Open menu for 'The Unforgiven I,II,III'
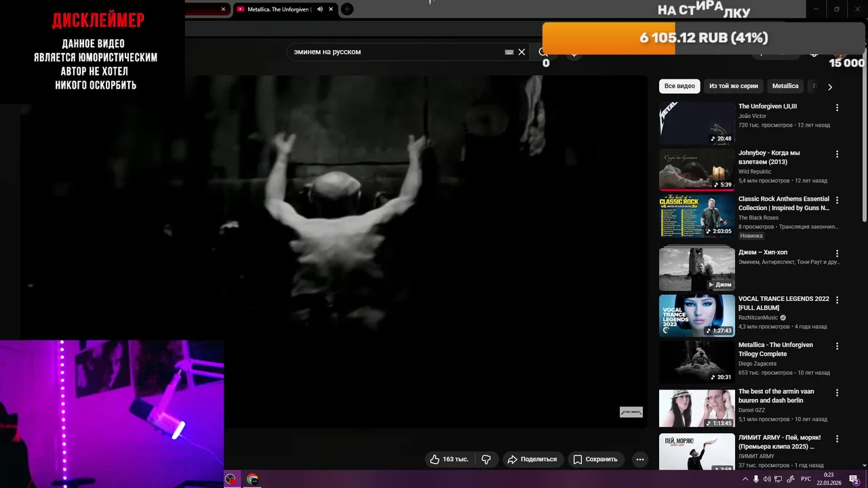 tap(837, 108)
